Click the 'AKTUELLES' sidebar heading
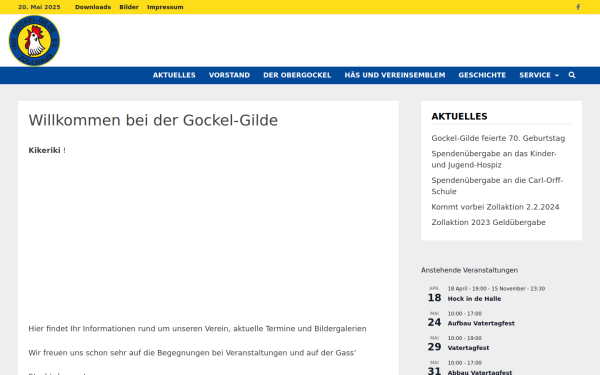The width and height of the screenshot is (600, 375). pos(459,116)
